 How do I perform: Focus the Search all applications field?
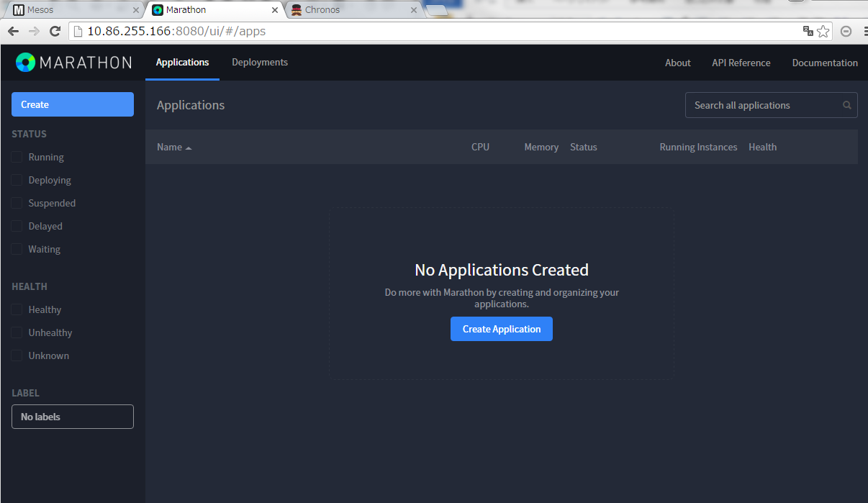click(x=772, y=105)
